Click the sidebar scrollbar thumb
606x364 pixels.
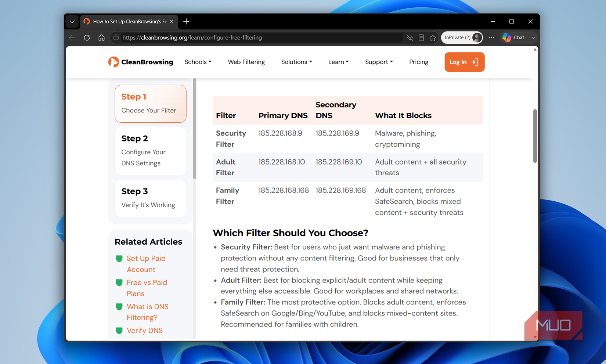point(195,129)
